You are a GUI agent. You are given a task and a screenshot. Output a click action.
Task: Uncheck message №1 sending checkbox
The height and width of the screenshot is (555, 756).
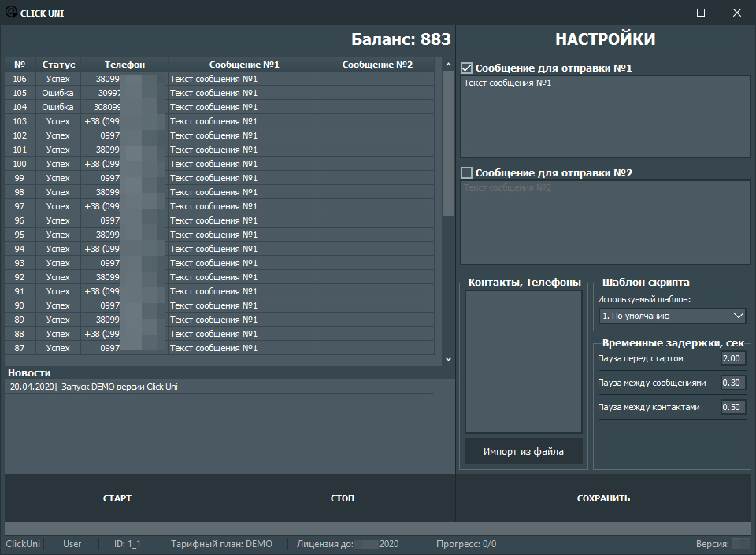[x=467, y=68]
